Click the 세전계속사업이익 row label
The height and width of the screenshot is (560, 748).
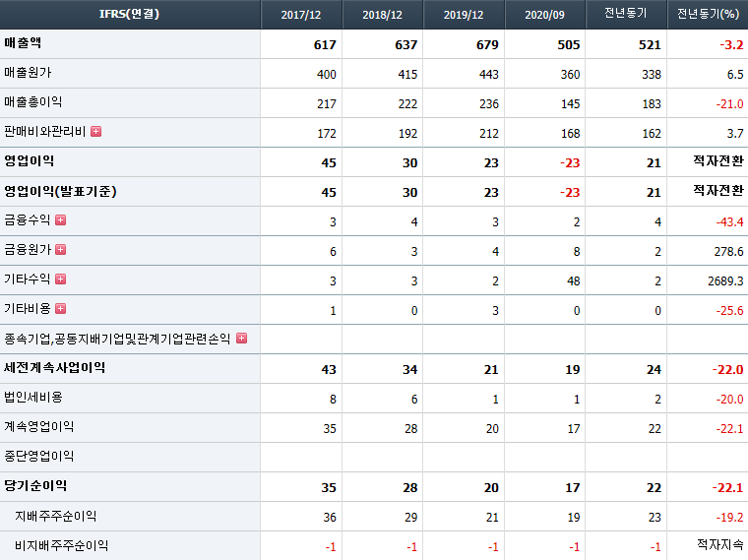[x=55, y=368]
